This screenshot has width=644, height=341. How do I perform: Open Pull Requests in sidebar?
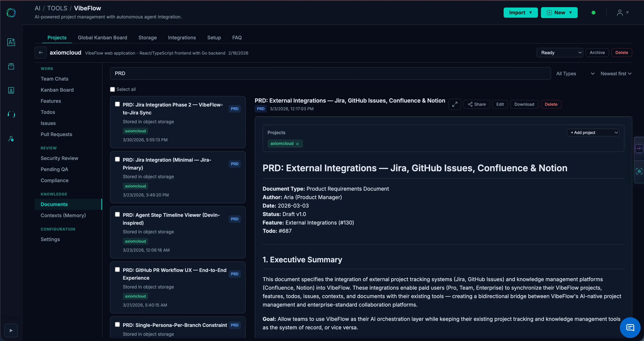point(56,134)
